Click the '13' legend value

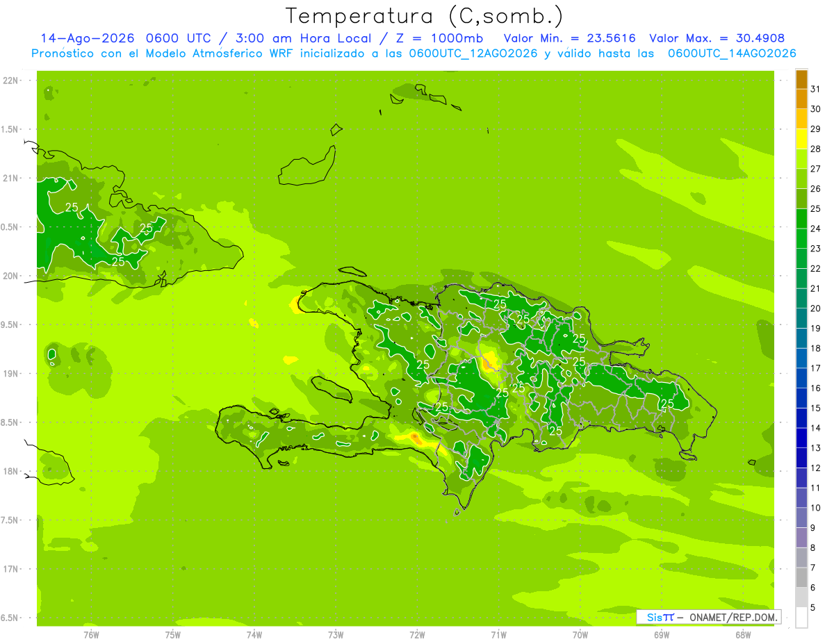[815, 448]
